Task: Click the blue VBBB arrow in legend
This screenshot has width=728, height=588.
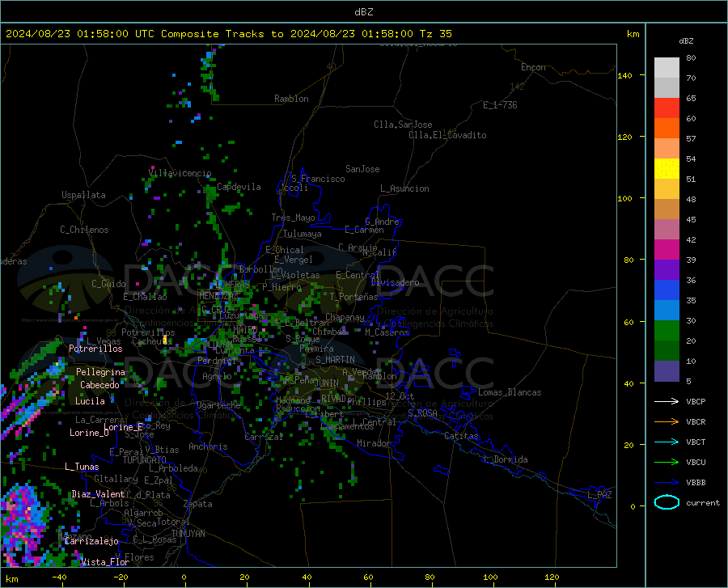Action: click(x=667, y=482)
